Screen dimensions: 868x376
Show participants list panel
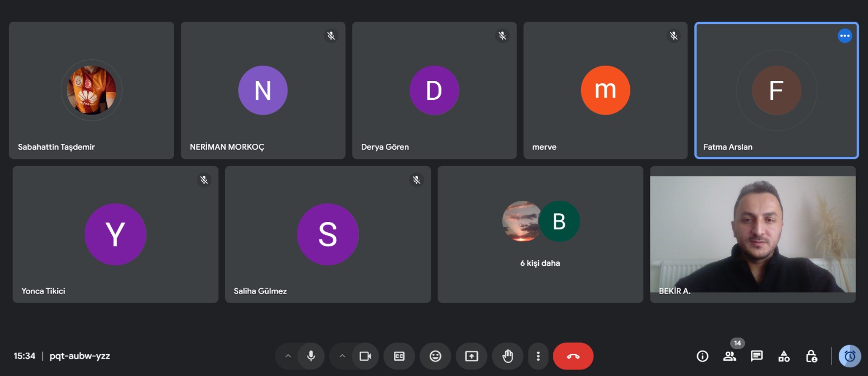point(730,356)
